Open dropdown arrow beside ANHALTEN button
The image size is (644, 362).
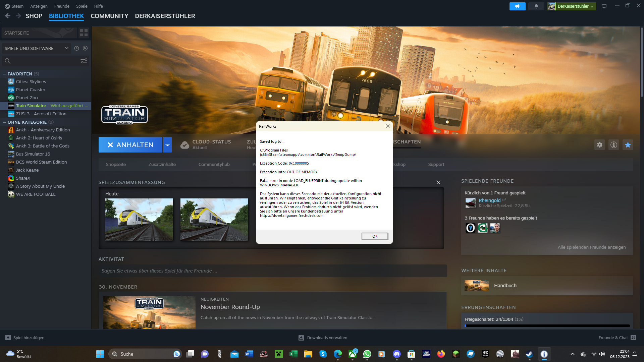(x=167, y=145)
